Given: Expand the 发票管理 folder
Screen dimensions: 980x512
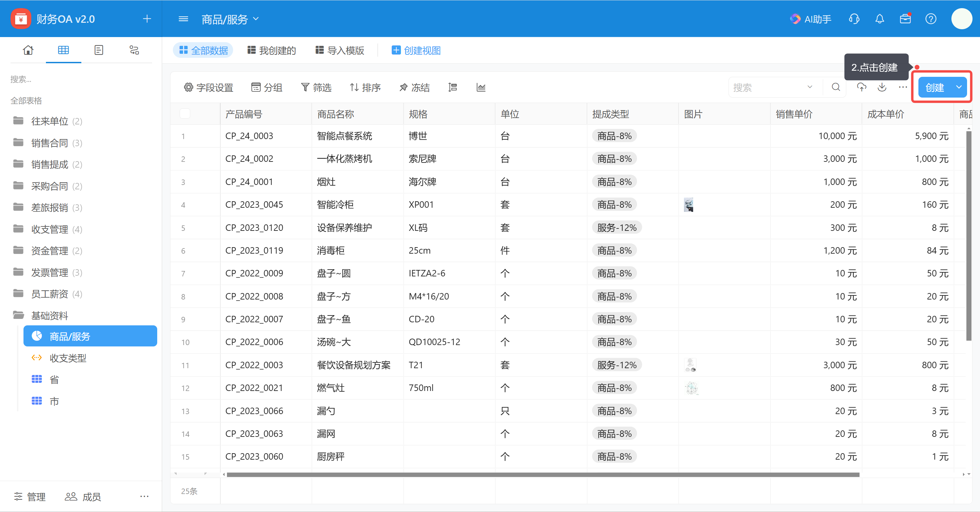Looking at the screenshot, I should (47, 272).
